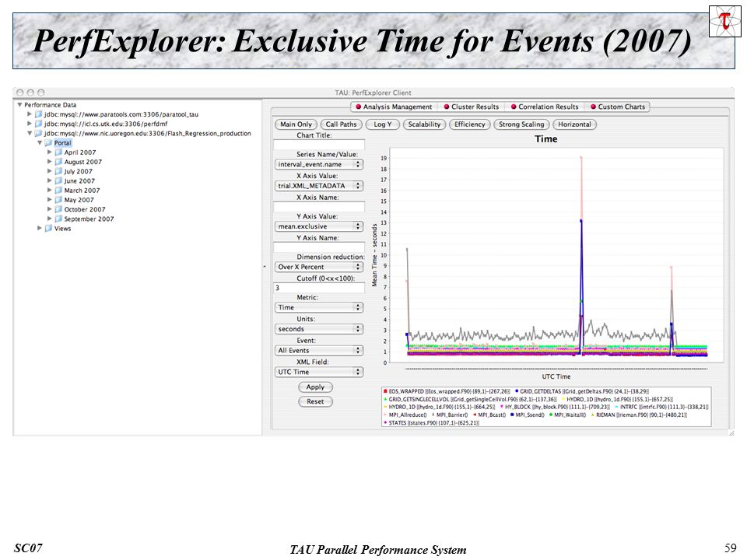The image size is (747, 560).
Task: Toggle the Log Y axis option
Action: 383,124
